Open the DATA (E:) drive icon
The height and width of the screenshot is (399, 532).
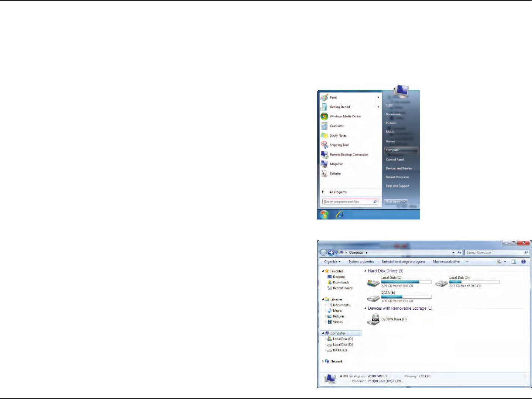(373, 298)
